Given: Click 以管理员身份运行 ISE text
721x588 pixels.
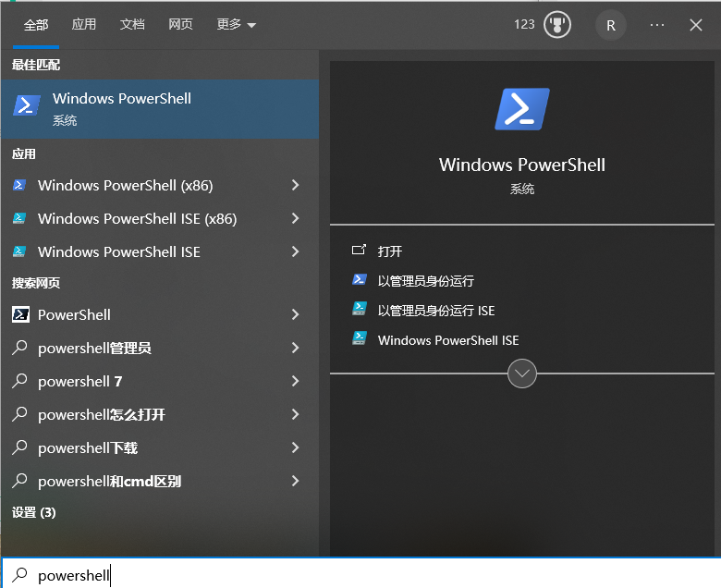Looking at the screenshot, I should [x=436, y=311].
